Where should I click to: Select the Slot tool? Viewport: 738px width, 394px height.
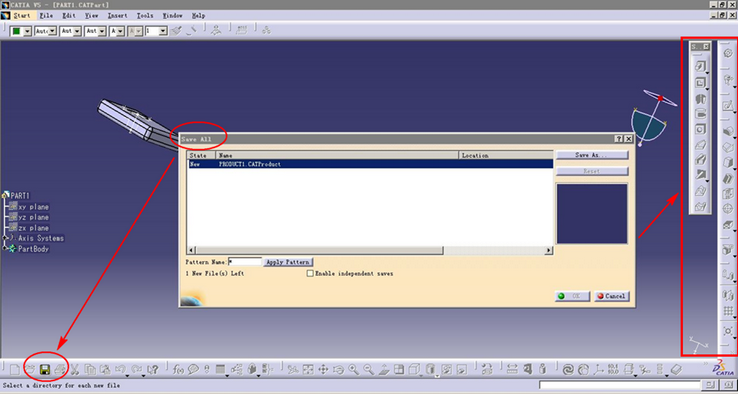(701, 159)
